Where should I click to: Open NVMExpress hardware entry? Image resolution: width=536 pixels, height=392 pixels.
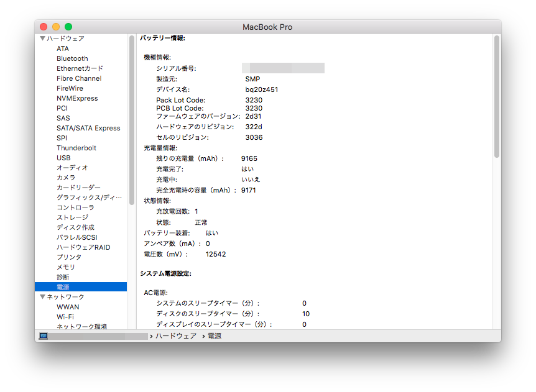coord(77,98)
